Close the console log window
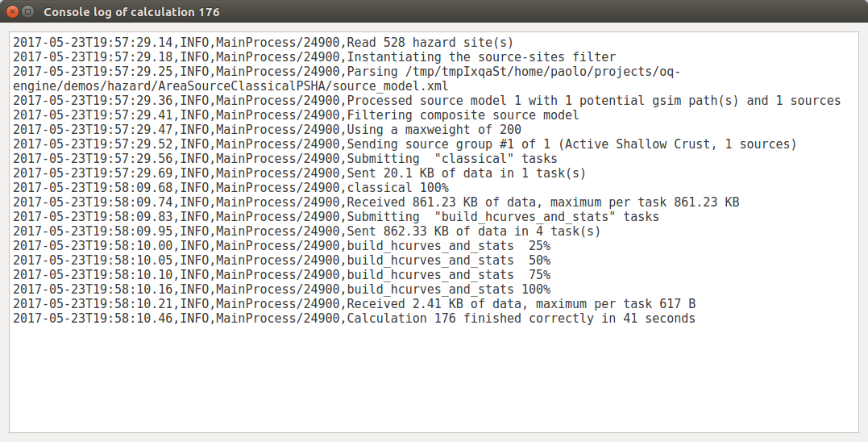This screenshot has width=868, height=442. (x=12, y=12)
